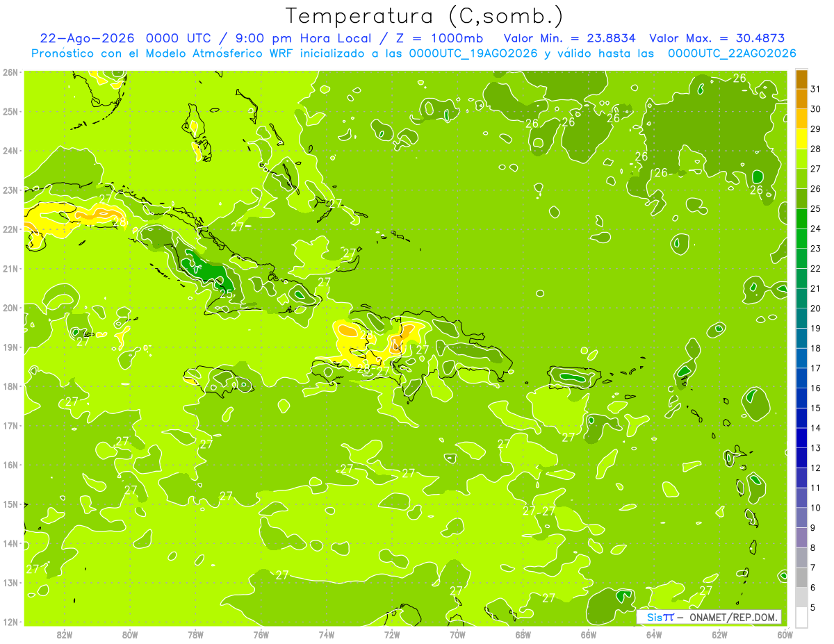Image resolution: width=834 pixels, height=644 pixels.
Task: Click the '0000UTC_22AGO2026' valid-until time text
Action: 732,53
